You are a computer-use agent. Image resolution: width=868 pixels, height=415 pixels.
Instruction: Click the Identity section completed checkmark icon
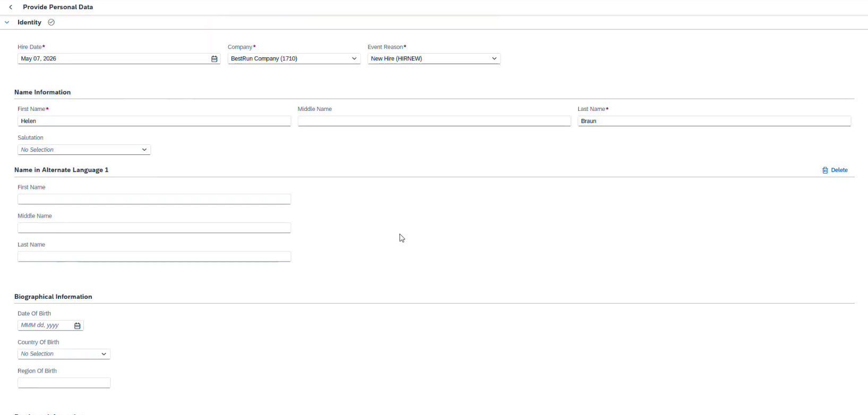coord(51,22)
